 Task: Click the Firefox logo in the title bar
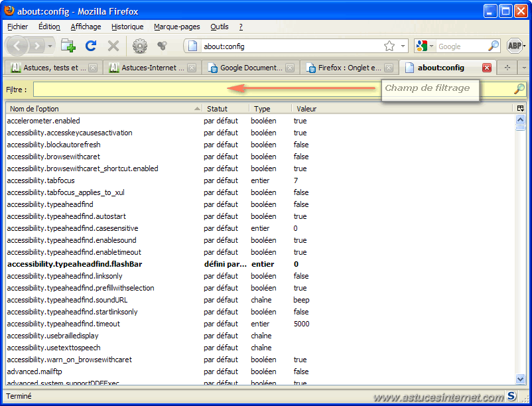pyautogui.click(x=9, y=11)
